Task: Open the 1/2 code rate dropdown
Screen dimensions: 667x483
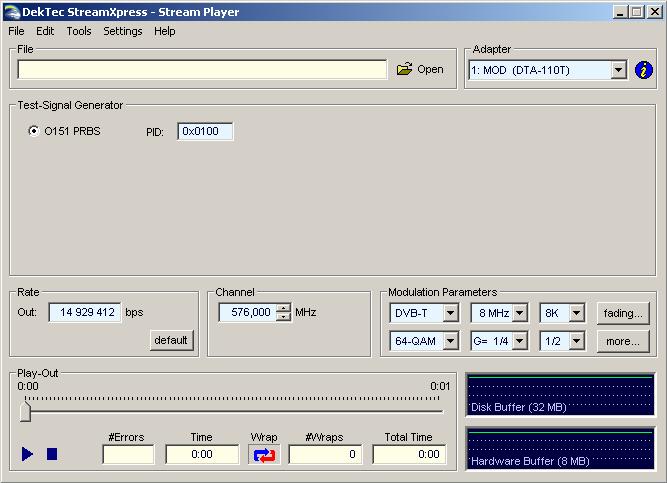Action: tap(576, 341)
